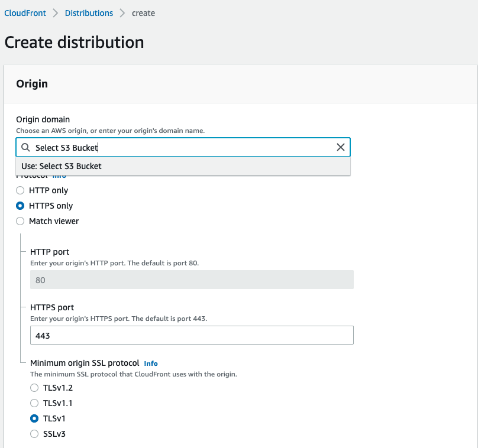Screen dimensions: 478x448
Task: Click the HTTPS port field containing 443
Action: click(x=192, y=335)
